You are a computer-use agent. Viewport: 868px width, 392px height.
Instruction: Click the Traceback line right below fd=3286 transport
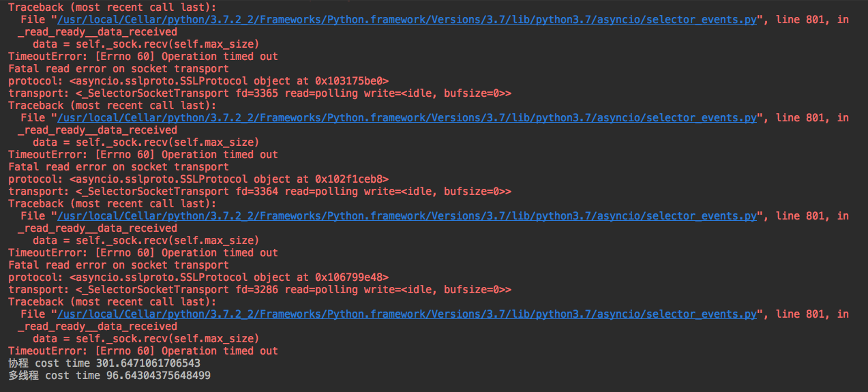pyautogui.click(x=112, y=302)
